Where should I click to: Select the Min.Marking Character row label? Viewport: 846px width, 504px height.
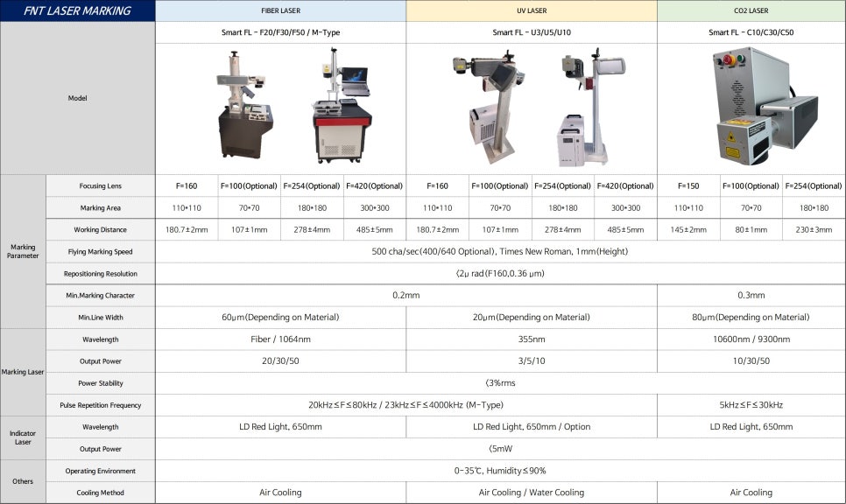101,296
